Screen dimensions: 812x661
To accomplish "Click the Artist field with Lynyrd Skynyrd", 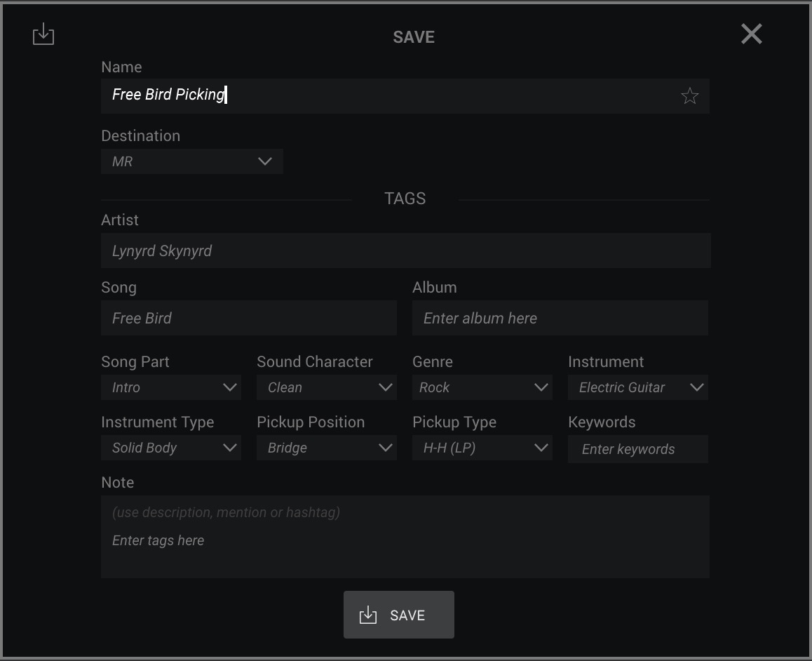I will click(x=405, y=251).
